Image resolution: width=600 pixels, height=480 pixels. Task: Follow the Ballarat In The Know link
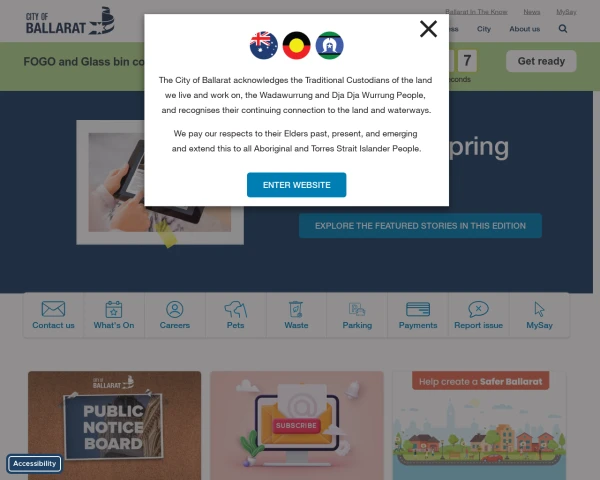(x=476, y=12)
